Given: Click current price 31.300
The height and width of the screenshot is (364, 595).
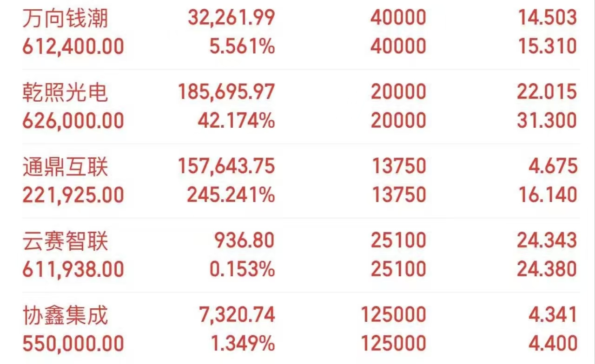Looking at the screenshot, I should (547, 121).
